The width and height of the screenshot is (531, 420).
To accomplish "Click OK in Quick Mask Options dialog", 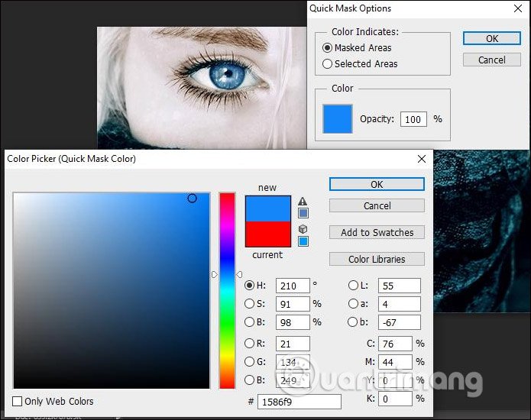I will click(492, 38).
